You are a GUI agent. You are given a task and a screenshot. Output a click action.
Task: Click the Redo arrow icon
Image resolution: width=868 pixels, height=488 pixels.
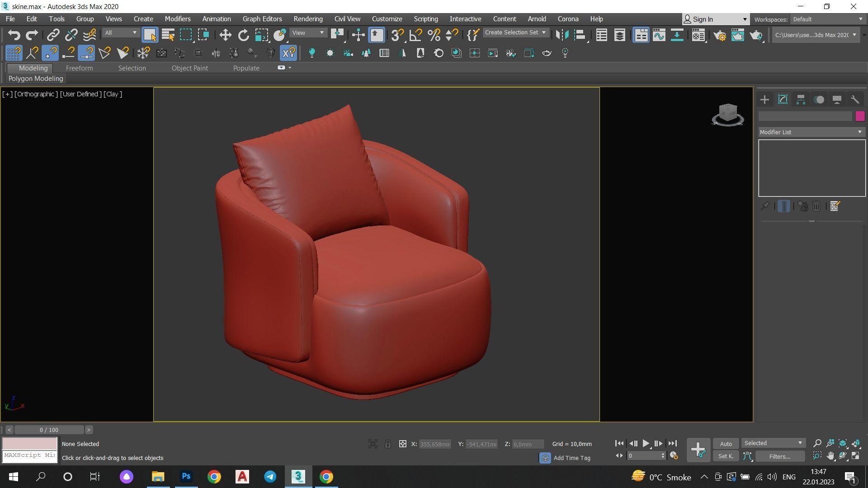[x=32, y=35]
